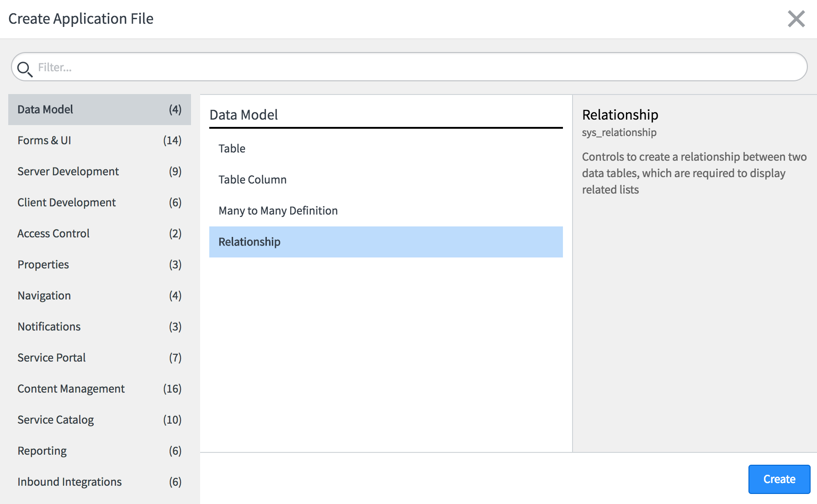Image resolution: width=817 pixels, height=504 pixels.
Task: Click the blue Create button
Action: [779, 479]
